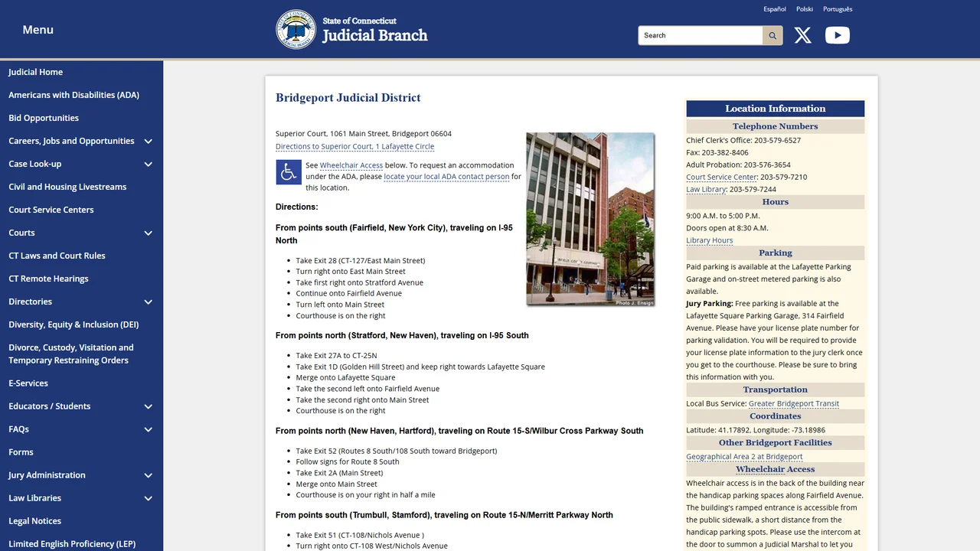Image resolution: width=980 pixels, height=551 pixels.
Task: Click the Judicial Branch seal logo
Action: (296, 29)
